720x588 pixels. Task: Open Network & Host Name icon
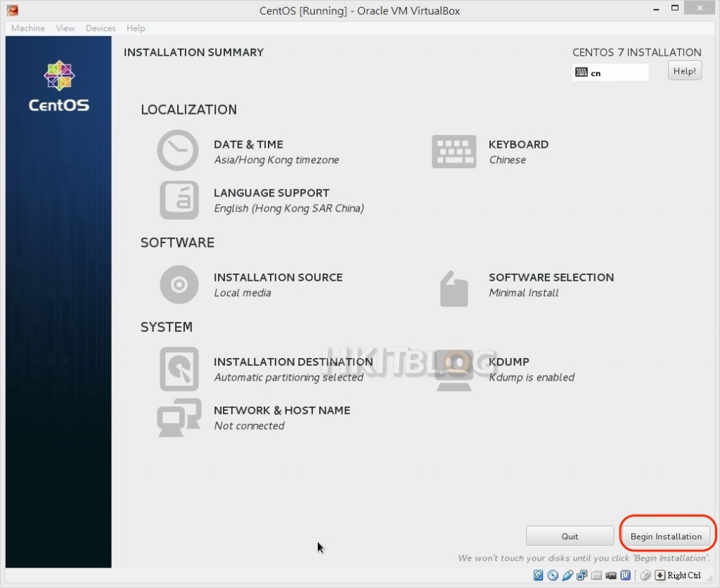click(179, 418)
